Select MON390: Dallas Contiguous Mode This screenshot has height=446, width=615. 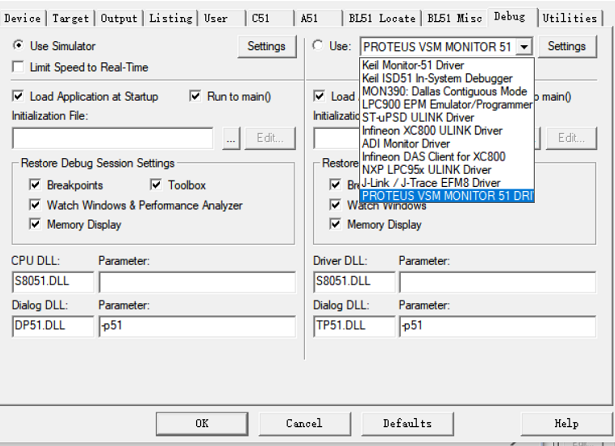(447, 91)
